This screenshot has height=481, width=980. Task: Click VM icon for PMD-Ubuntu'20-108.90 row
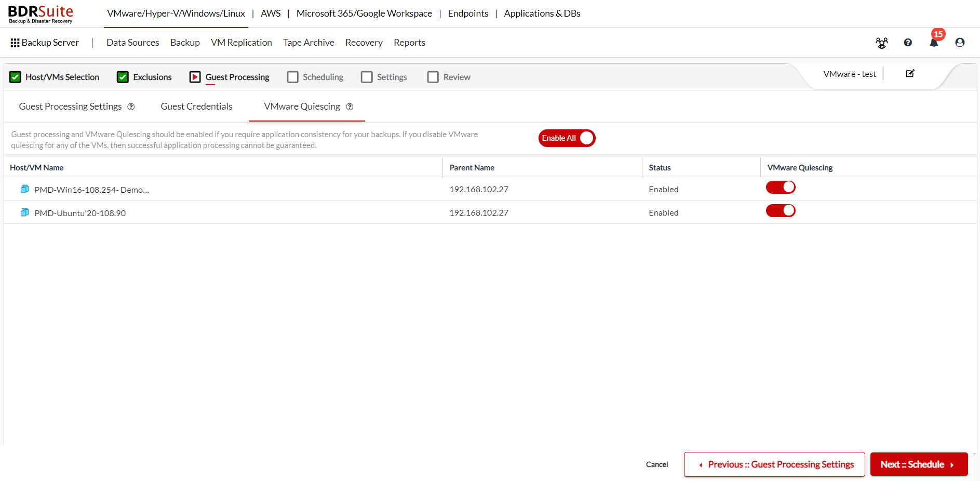(24, 212)
